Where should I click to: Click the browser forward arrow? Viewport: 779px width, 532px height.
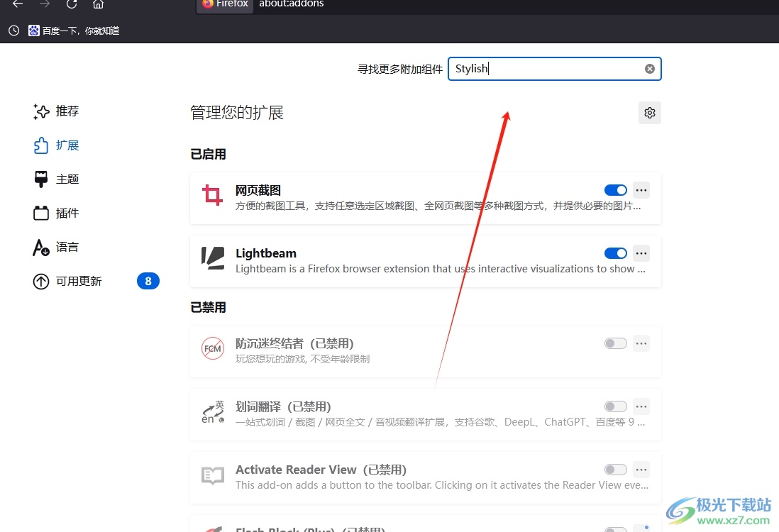pyautogui.click(x=45, y=4)
